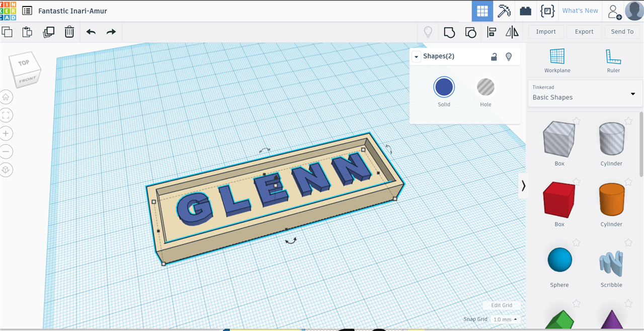Screen dimensions: 644x331
Task: Select the Ruler tool
Action: point(613,61)
